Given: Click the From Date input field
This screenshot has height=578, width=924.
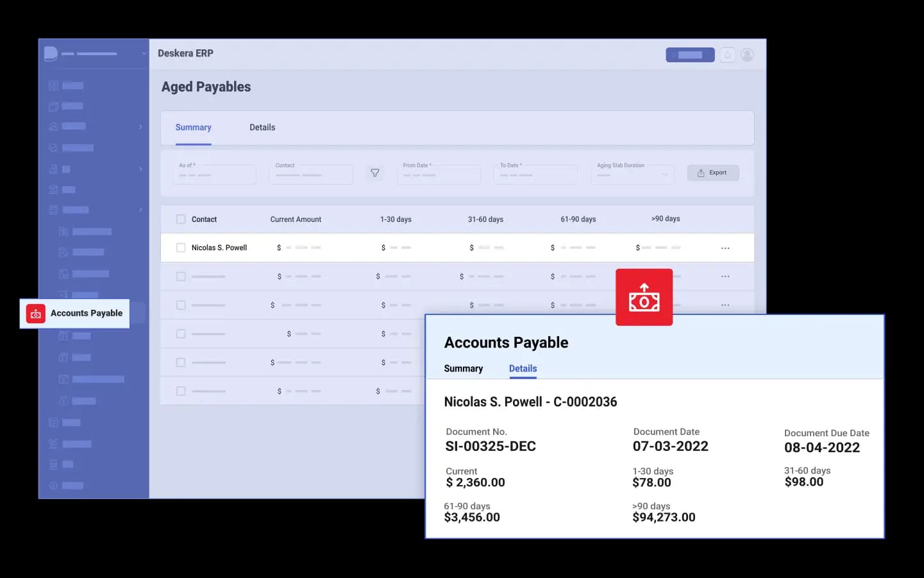Looking at the screenshot, I should click(439, 174).
